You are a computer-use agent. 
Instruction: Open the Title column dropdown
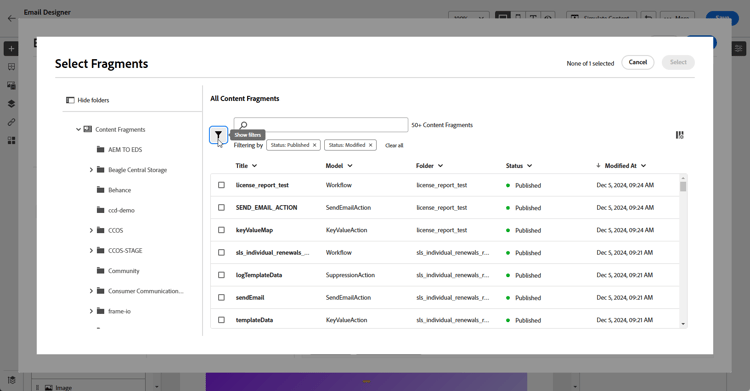[254, 166]
